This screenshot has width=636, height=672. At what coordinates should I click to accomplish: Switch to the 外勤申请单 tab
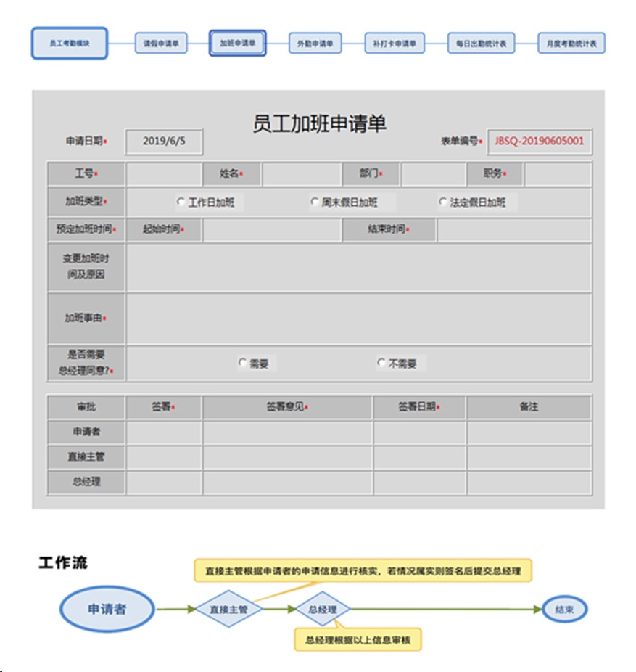(315, 44)
